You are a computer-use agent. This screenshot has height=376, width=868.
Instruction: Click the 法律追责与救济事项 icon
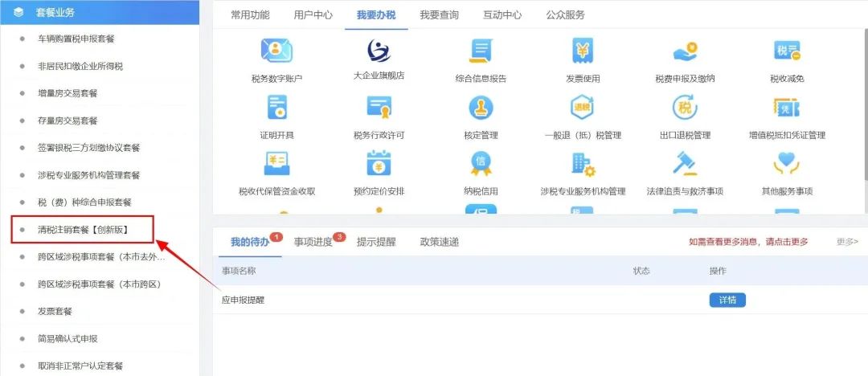point(685,163)
